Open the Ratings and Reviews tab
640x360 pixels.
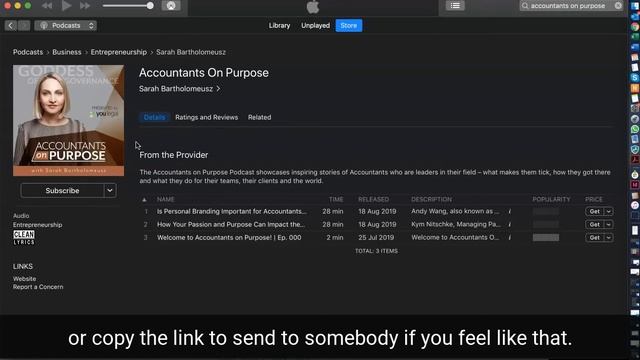coord(207,118)
